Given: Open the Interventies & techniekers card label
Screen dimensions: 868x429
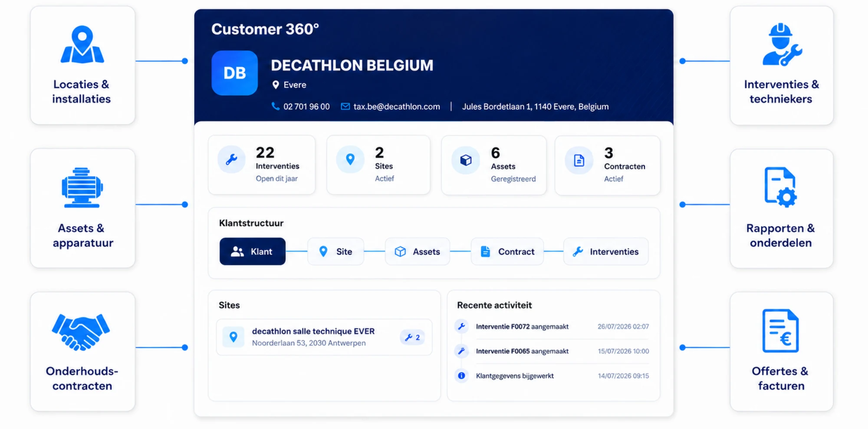Looking at the screenshot, I should click(781, 92).
